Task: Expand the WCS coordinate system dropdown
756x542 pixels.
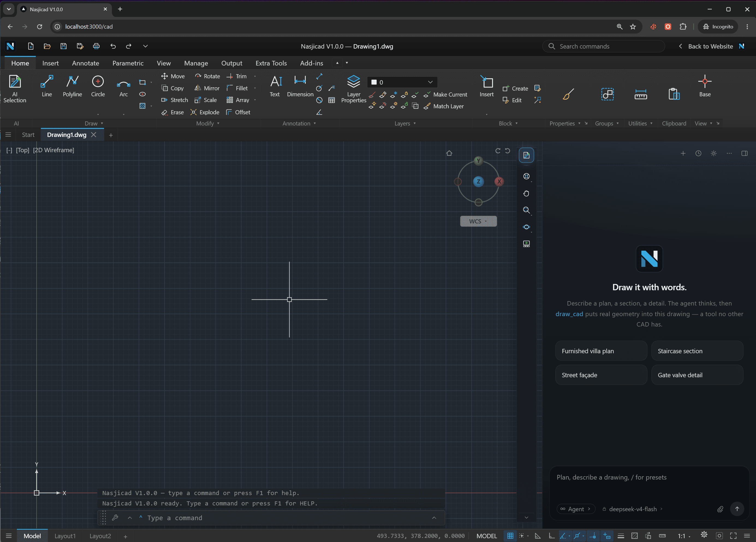Action: pos(478,221)
